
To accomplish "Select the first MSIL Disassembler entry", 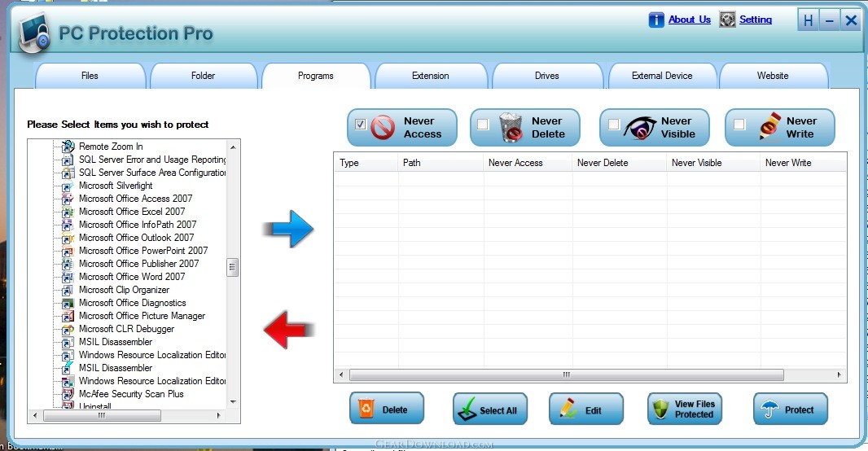I will pyautogui.click(x=116, y=342).
